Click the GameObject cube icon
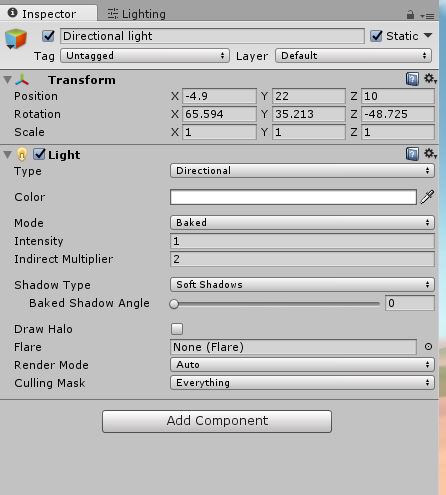Image resolution: width=446 pixels, height=495 pixels. click(x=16, y=39)
